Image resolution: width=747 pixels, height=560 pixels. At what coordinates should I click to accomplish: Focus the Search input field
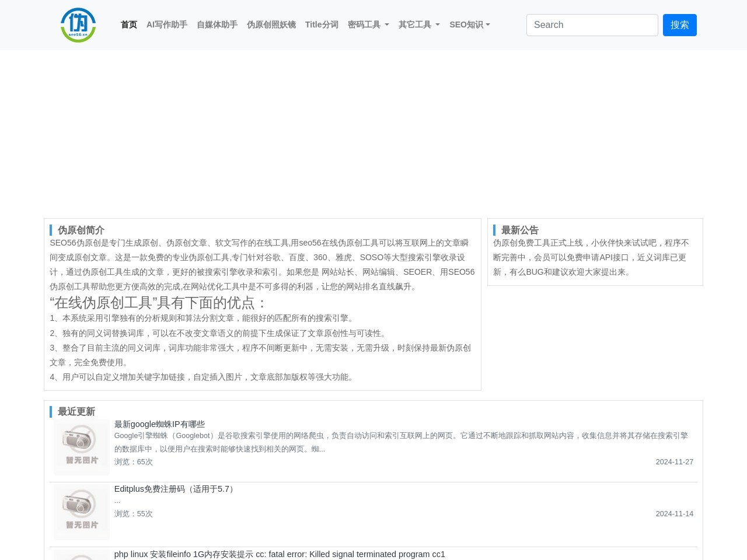(592, 25)
